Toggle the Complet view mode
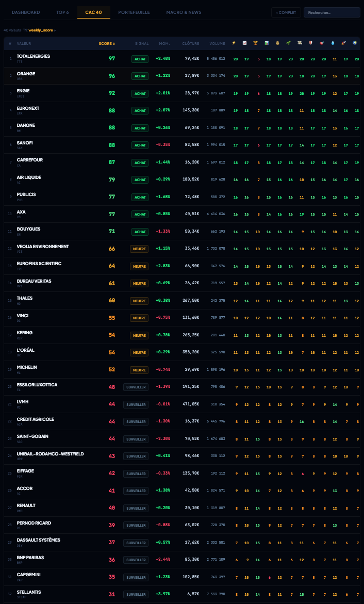This screenshot has height=604, width=364. 286,12
